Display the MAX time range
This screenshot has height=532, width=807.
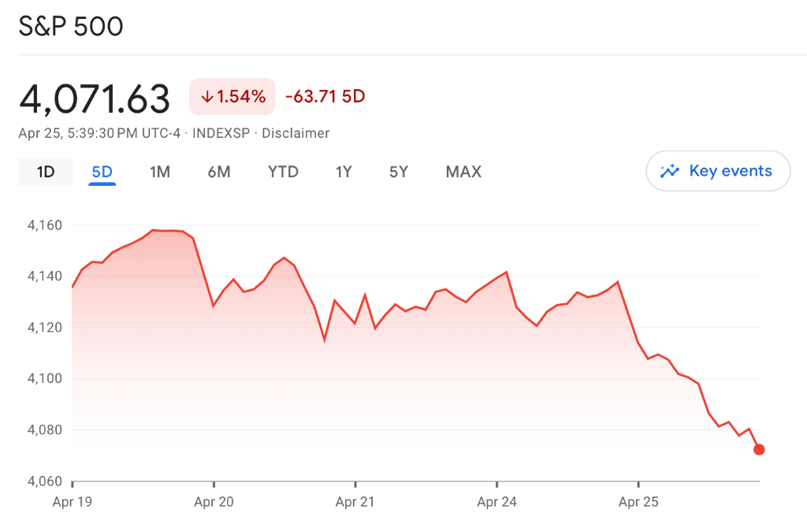pos(463,172)
